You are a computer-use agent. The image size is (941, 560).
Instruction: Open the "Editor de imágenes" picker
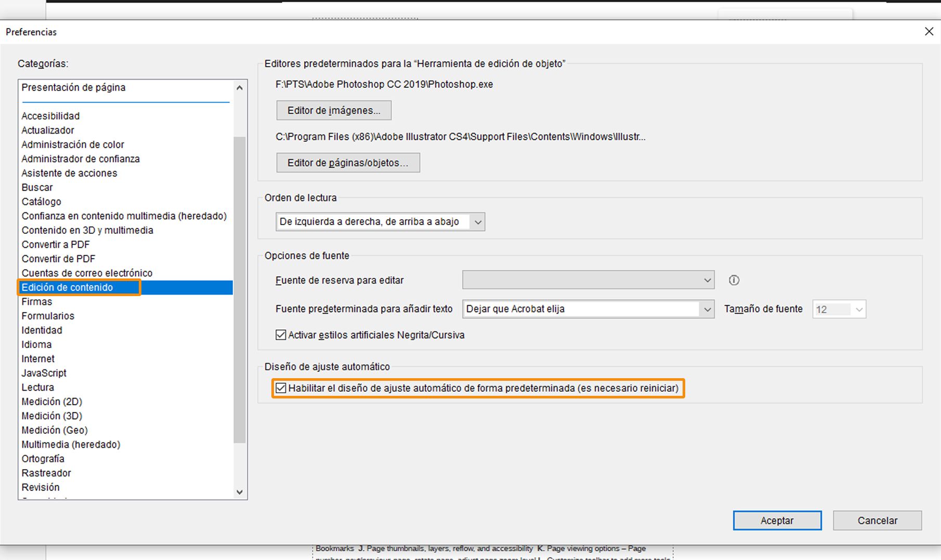[x=334, y=110]
